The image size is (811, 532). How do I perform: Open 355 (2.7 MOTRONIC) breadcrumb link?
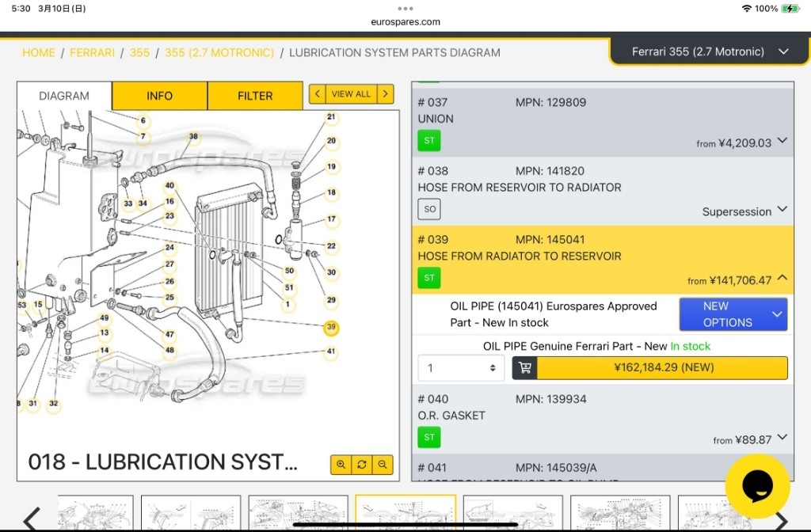pyautogui.click(x=219, y=53)
